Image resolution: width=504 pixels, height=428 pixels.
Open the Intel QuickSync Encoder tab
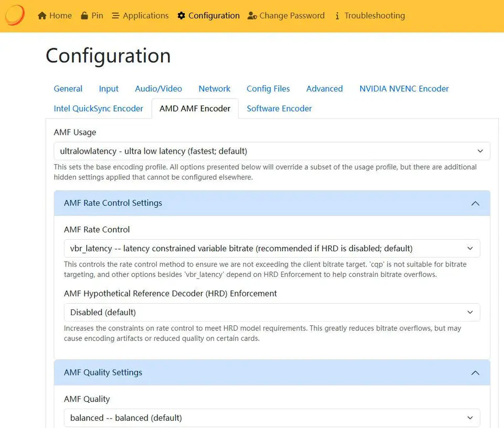(98, 109)
